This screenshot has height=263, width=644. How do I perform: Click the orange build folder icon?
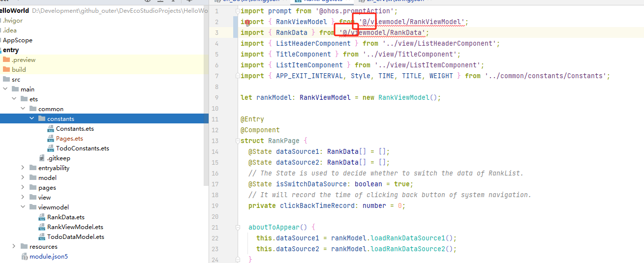6,70
